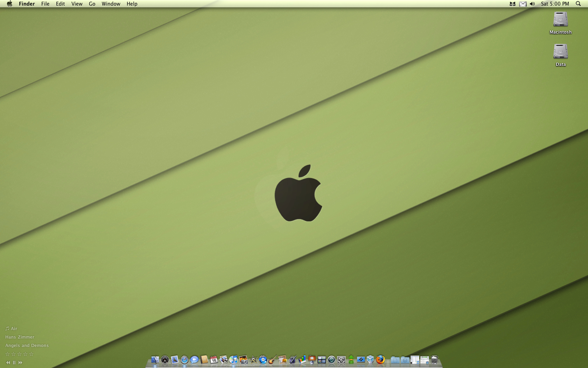588x368 pixels.
Task: Rate the song five stars
Action: point(31,354)
